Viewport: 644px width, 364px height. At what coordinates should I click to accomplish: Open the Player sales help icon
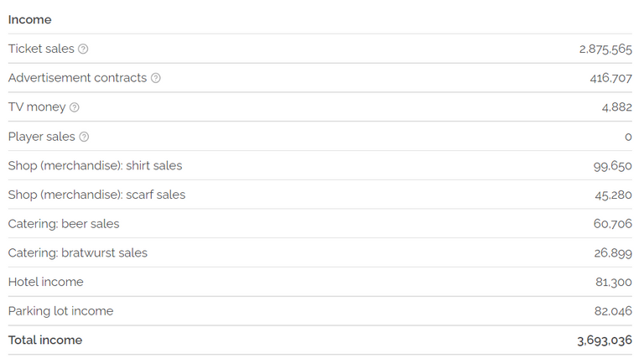(x=84, y=137)
